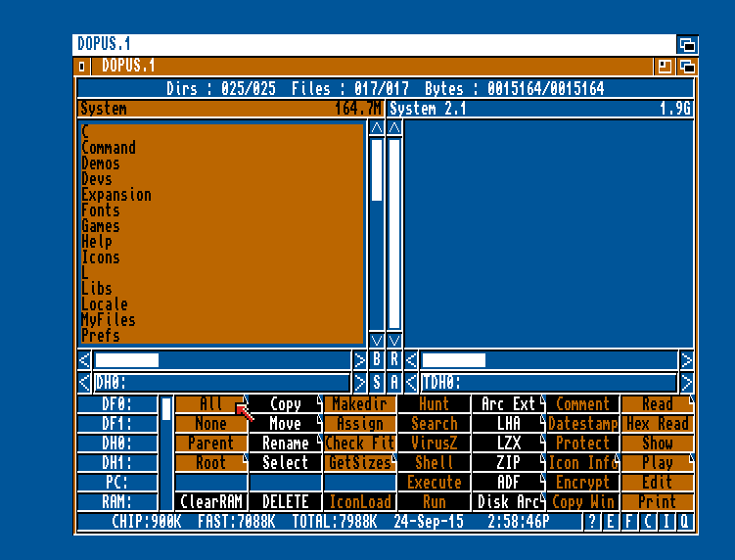Click the LZX archive button

(x=509, y=443)
